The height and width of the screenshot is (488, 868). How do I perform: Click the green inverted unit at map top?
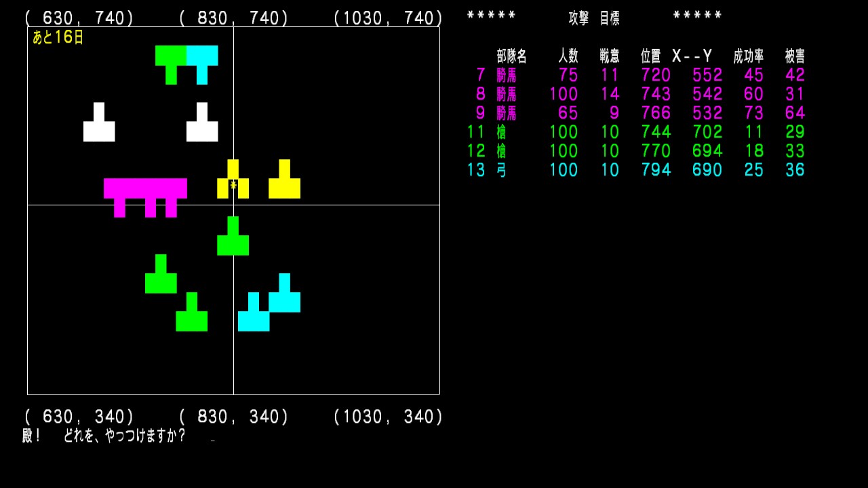tap(171, 57)
